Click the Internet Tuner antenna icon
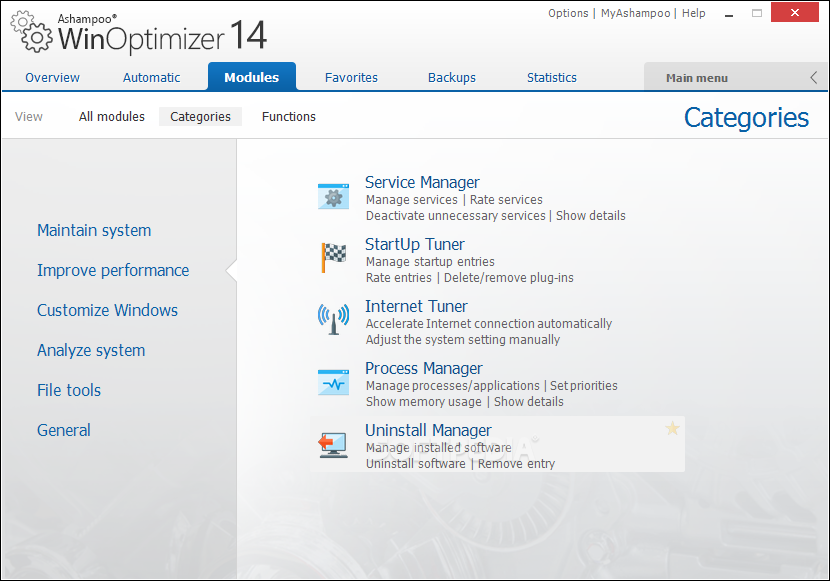830x581 pixels. click(333, 319)
